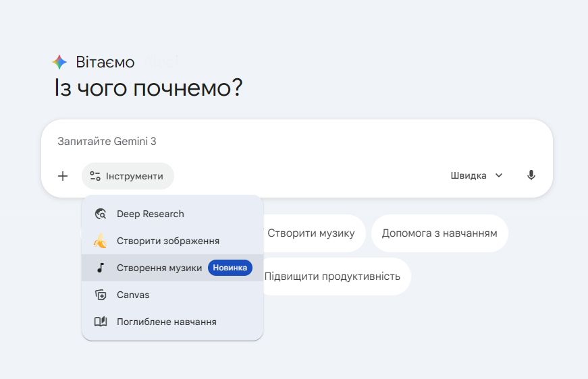The image size is (588, 379).
Task: Click the plus attach files icon
Action: pos(63,176)
